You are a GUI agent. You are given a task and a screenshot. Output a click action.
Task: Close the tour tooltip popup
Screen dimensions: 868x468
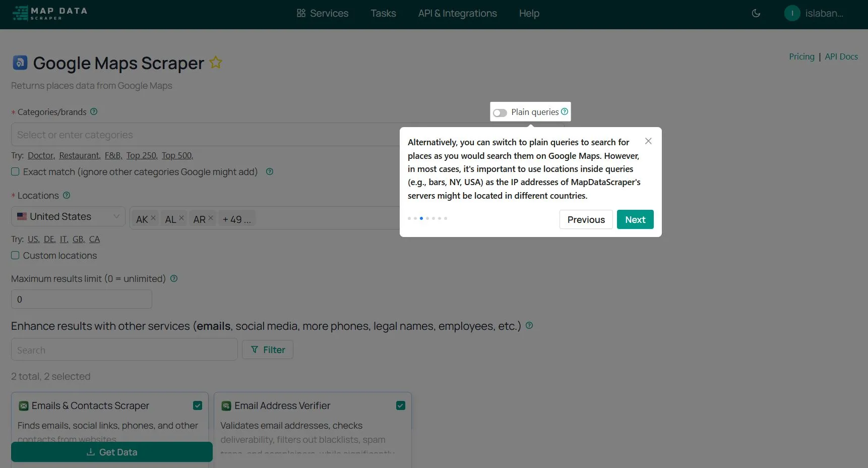pyautogui.click(x=649, y=141)
